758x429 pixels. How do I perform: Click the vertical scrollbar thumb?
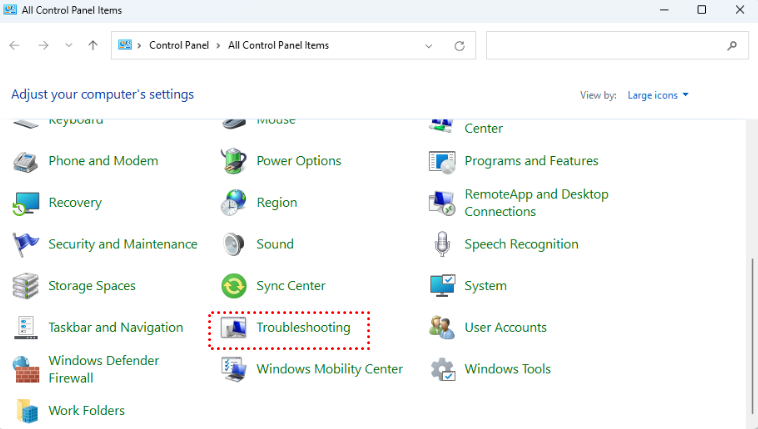coord(751,335)
